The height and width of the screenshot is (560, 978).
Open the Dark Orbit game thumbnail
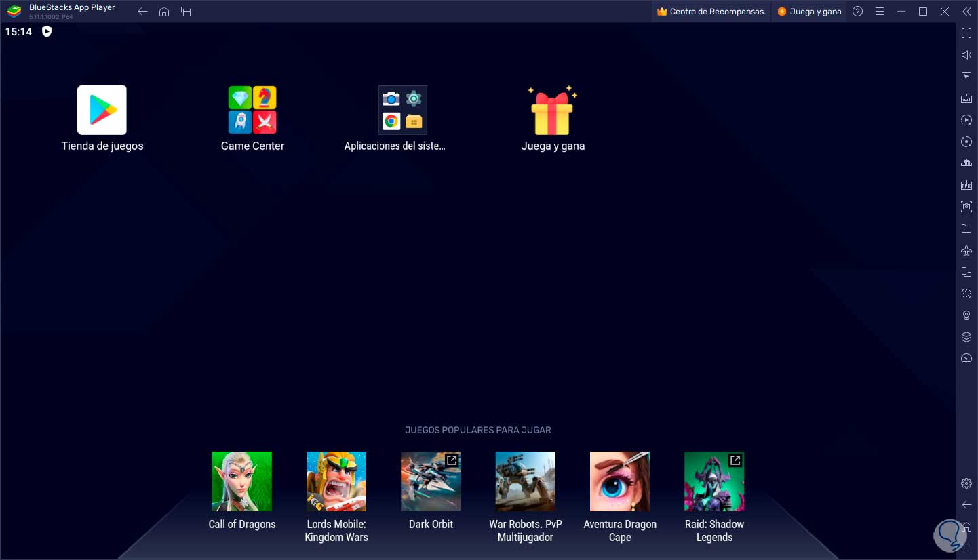(431, 481)
